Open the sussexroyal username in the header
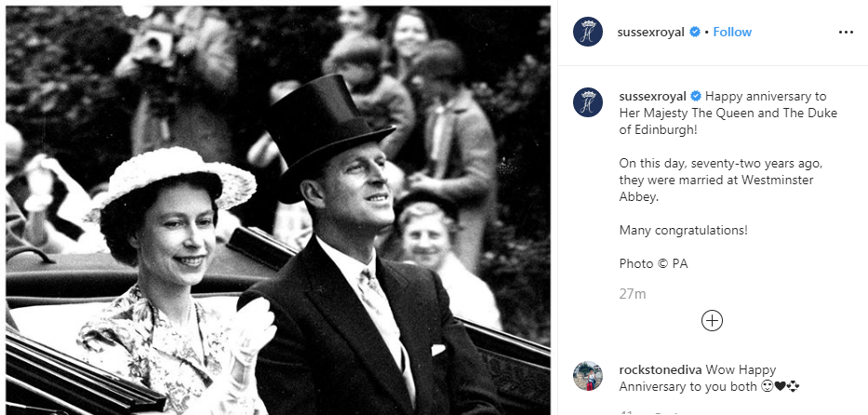The image size is (868, 415). coord(651,32)
